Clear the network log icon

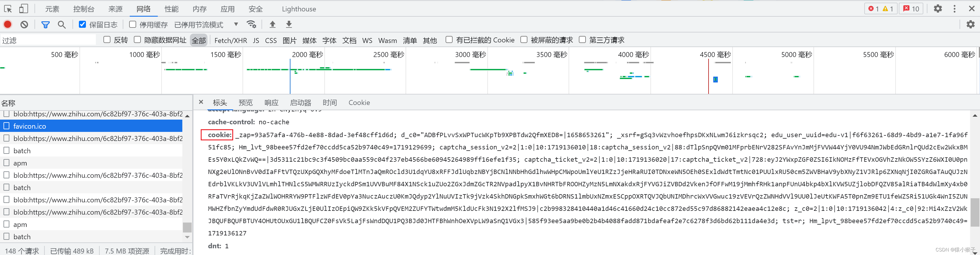(x=24, y=24)
